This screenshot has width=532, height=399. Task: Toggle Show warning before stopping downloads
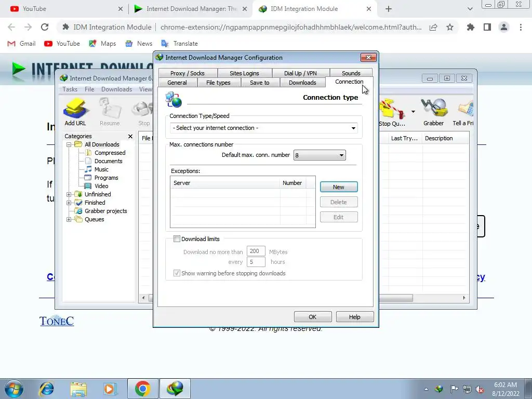point(177,273)
